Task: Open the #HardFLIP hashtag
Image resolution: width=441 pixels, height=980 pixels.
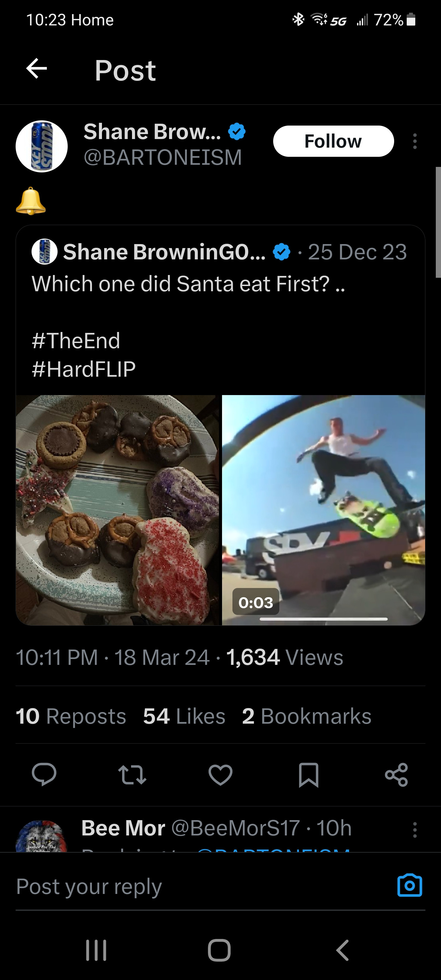Action: point(84,369)
